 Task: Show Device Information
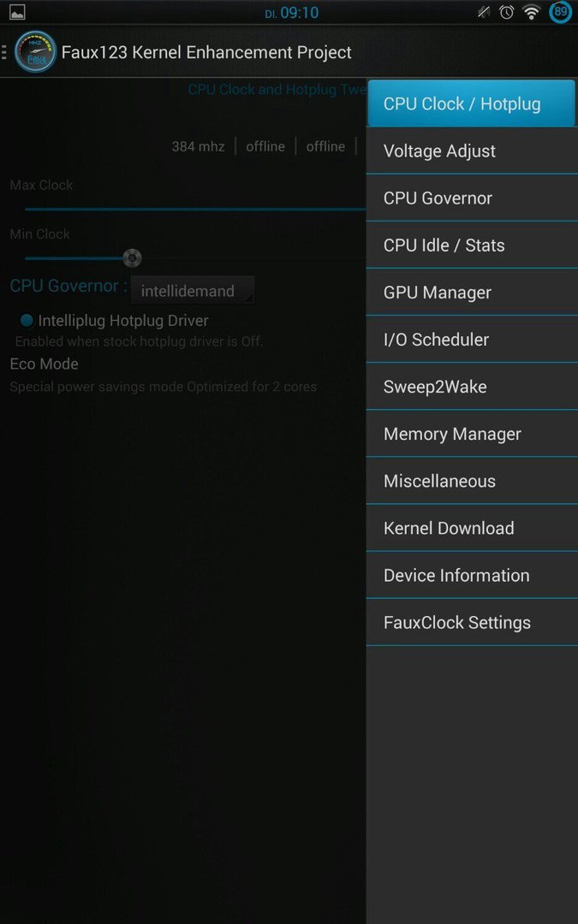point(471,575)
